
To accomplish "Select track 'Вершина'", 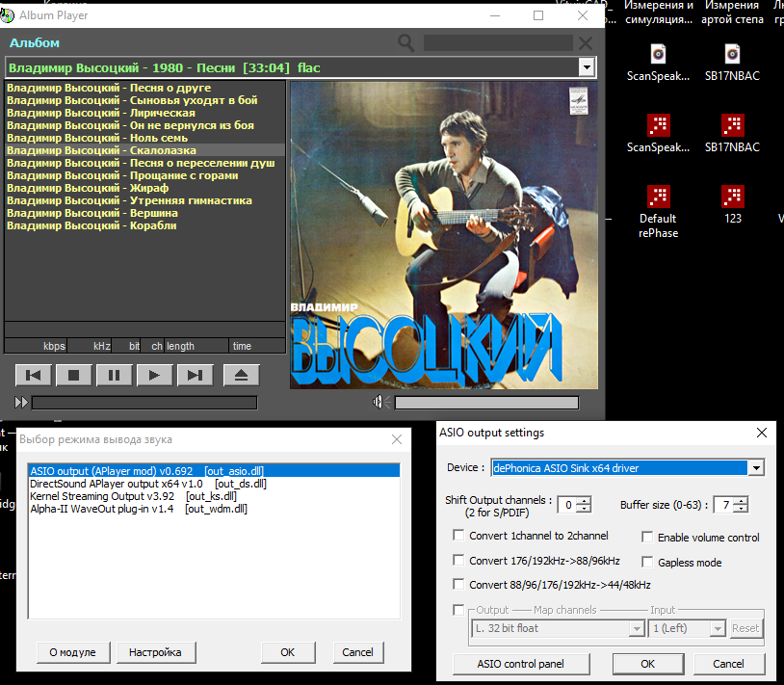I will coord(145,213).
